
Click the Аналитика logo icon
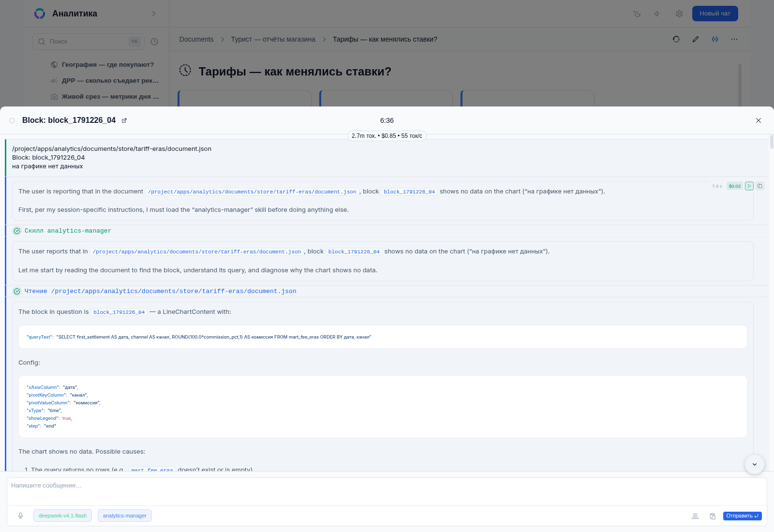tap(40, 14)
